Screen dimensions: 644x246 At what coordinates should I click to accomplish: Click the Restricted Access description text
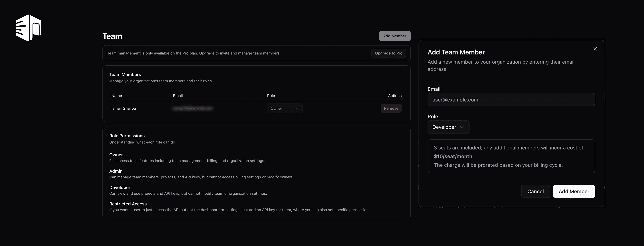(240, 210)
